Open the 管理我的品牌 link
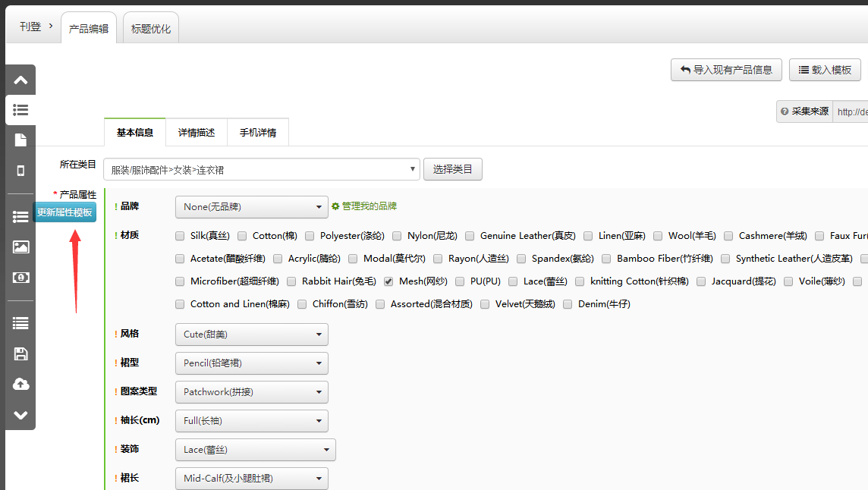Screen dimensions: 868x490 point(370,206)
